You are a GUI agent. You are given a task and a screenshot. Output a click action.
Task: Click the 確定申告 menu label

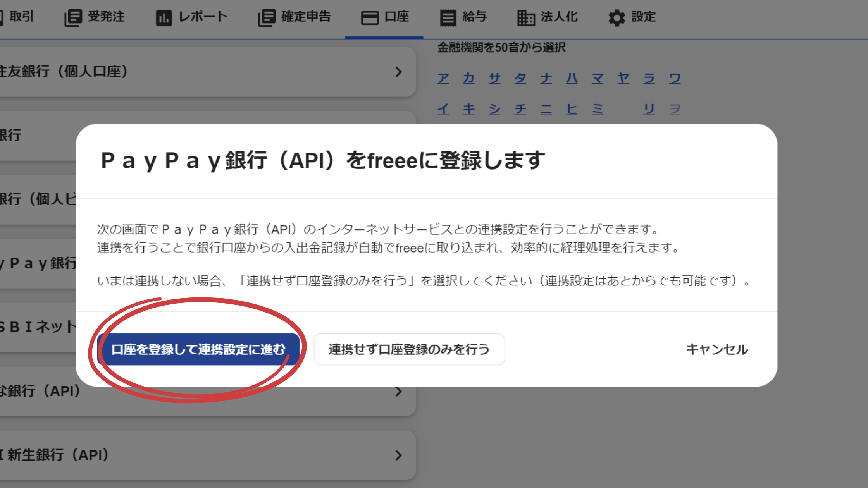306,17
